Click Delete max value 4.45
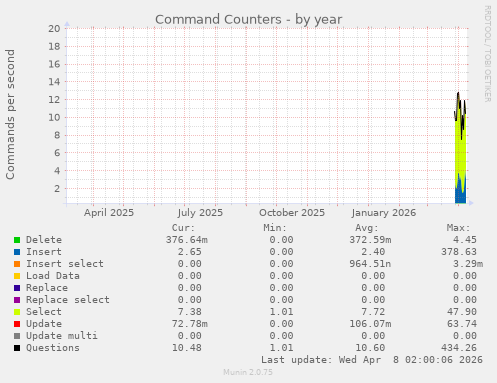The image size is (497, 383). (x=465, y=240)
